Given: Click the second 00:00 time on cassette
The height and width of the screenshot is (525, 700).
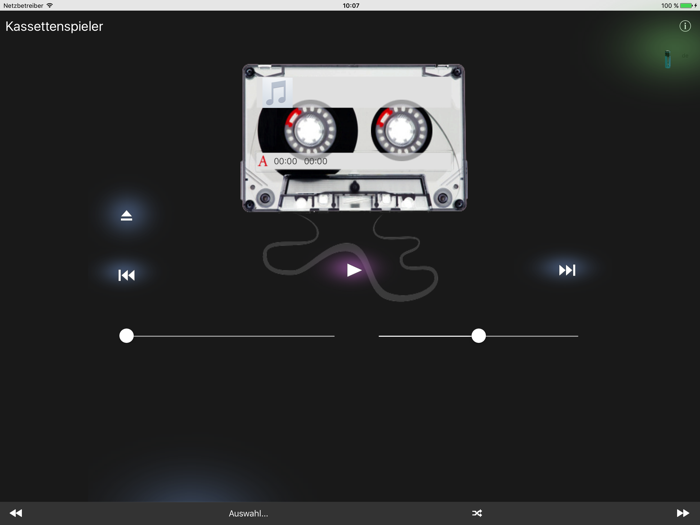Looking at the screenshot, I should pos(316,161).
